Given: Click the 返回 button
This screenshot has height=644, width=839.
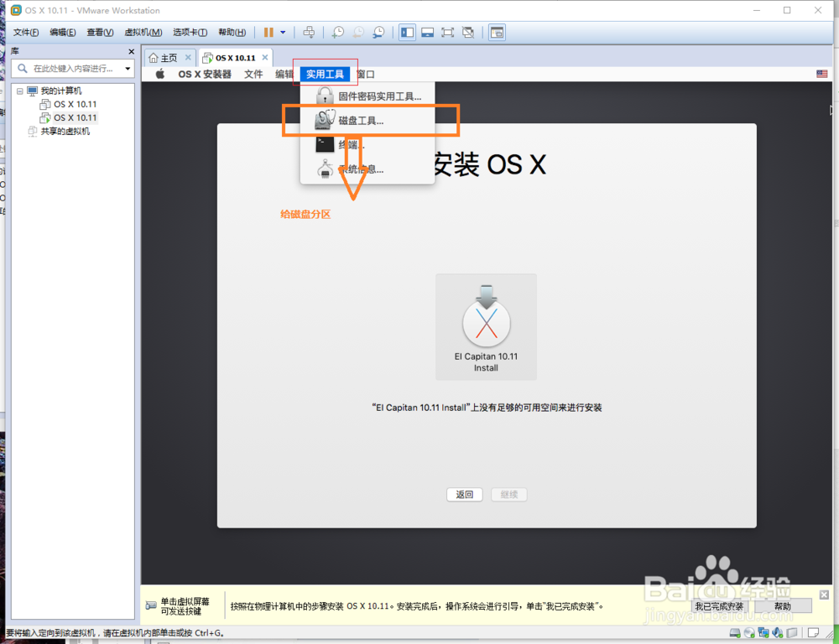Looking at the screenshot, I should [x=465, y=495].
